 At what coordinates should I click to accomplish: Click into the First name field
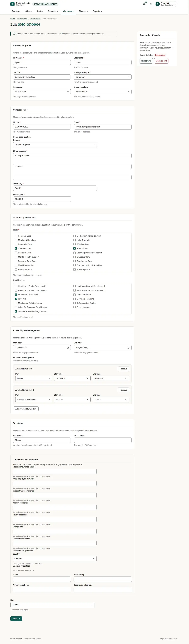coord(42,62)
